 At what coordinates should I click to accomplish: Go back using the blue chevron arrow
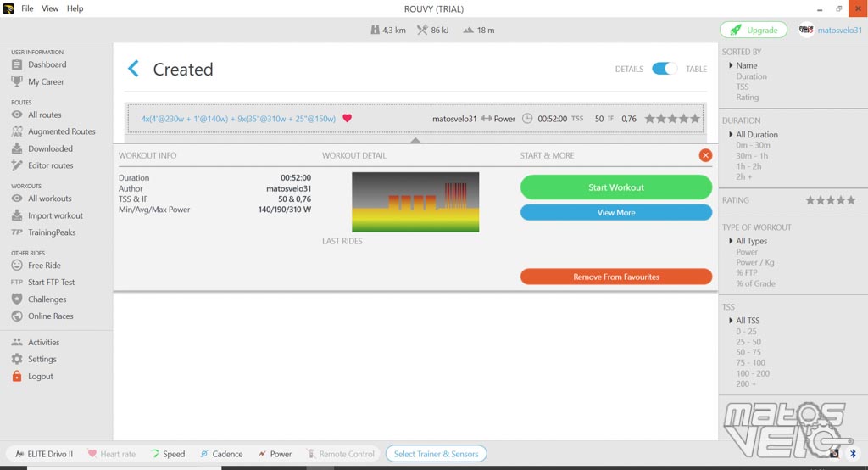tap(133, 69)
